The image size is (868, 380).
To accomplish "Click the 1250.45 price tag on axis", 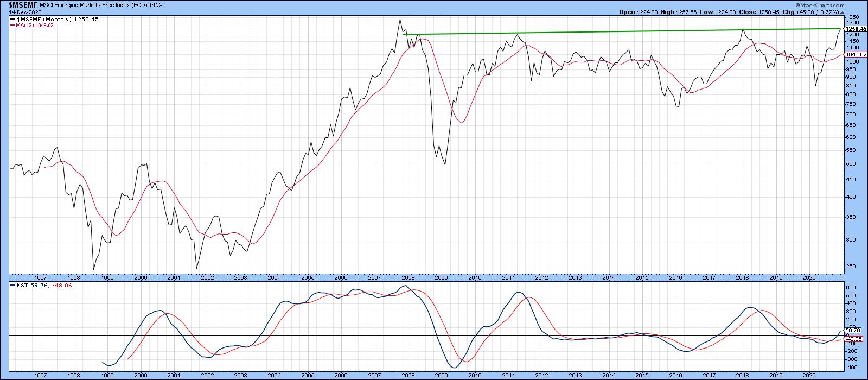I will click(x=856, y=29).
